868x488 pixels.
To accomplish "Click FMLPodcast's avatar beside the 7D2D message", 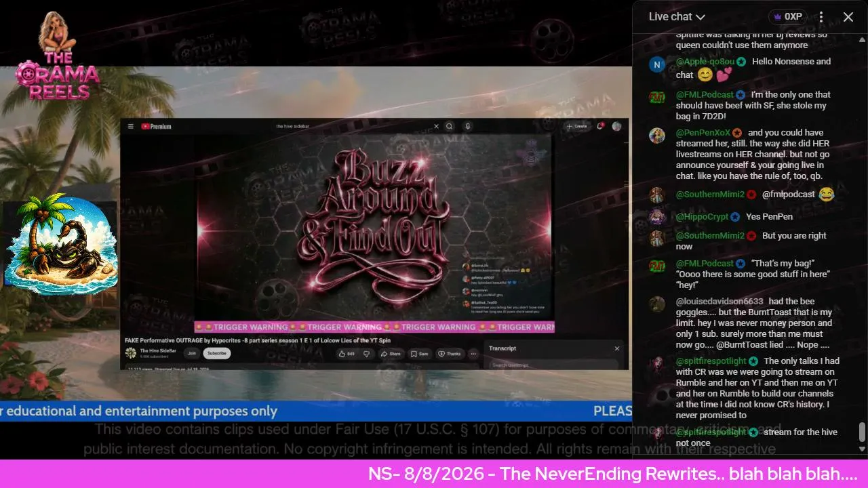I will (656, 97).
